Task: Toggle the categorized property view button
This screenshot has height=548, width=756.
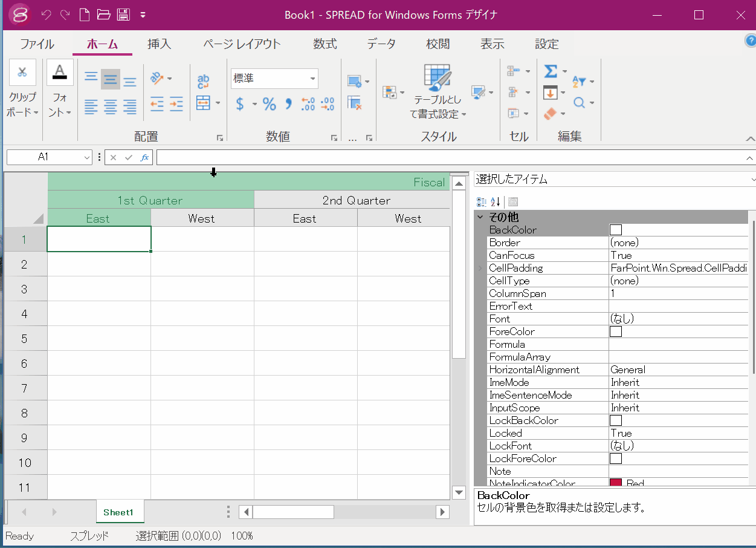Action: click(482, 202)
